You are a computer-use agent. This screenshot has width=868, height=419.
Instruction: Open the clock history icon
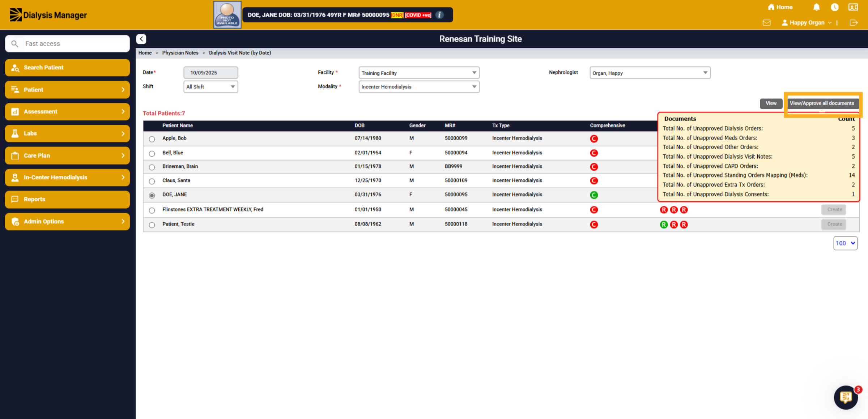coord(834,7)
